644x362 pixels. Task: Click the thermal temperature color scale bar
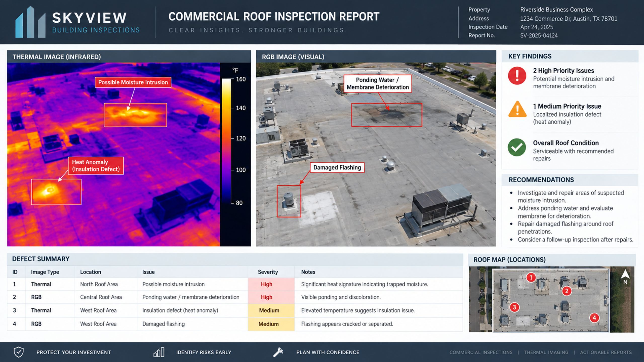tap(226, 141)
